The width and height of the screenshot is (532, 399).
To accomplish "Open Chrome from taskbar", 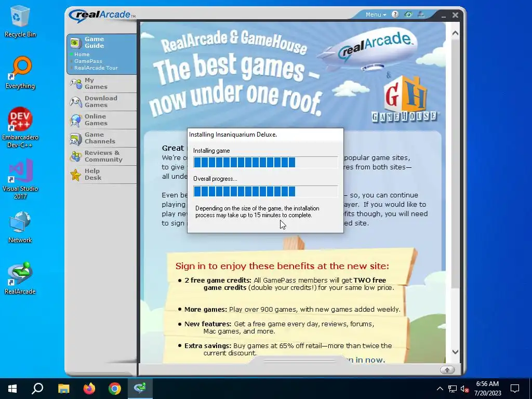I will [x=115, y=389].
